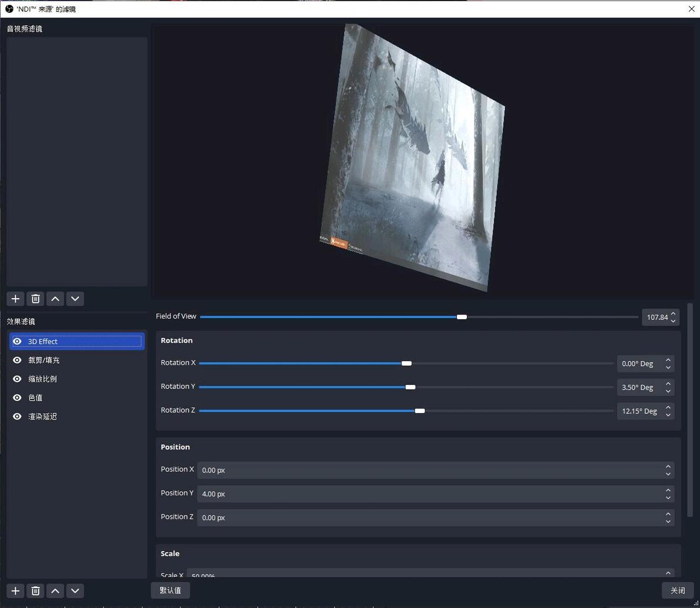Decrease Rotation Z value with down stepper arrow
The height and width of the screenshot is (608, 700).
(668, 415)
